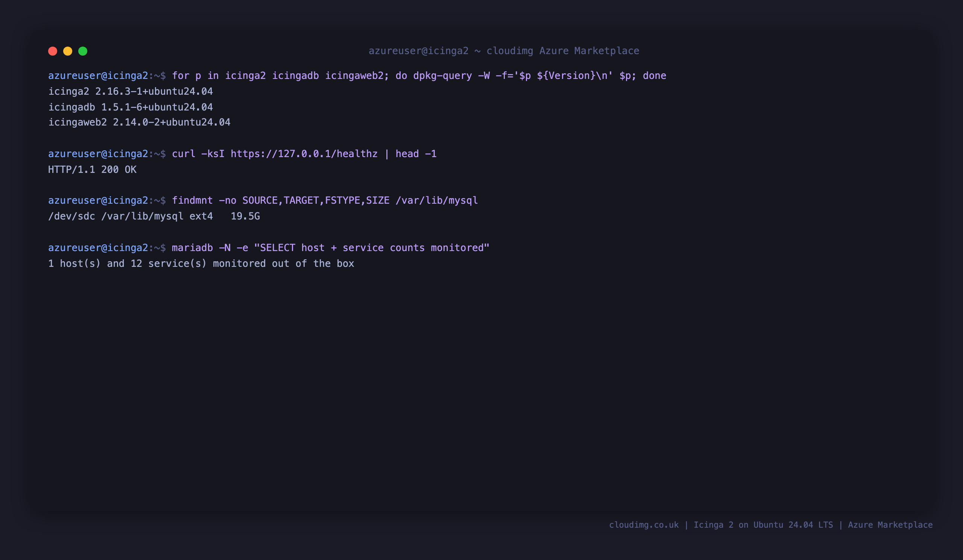Click the '1 host(s) and 12 service(s)' output line
Image resolution: width=963 pixels, height=560 pixels.
[201, 263]
